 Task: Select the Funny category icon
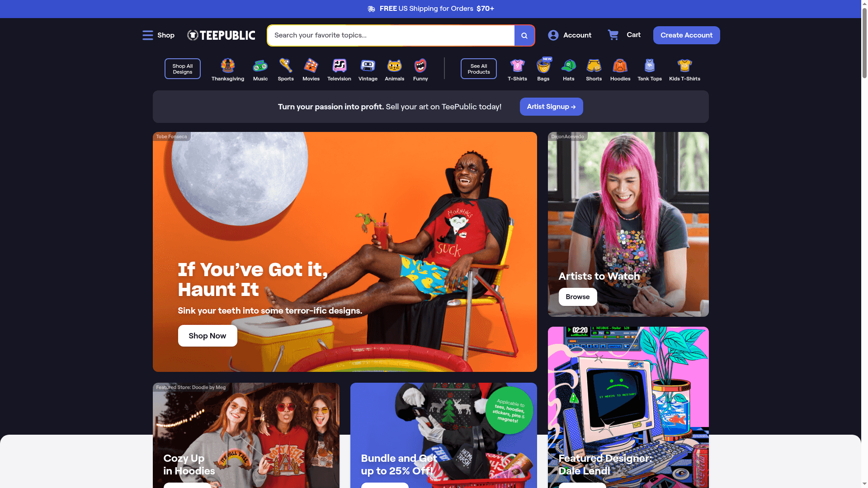tap(420, 67)
